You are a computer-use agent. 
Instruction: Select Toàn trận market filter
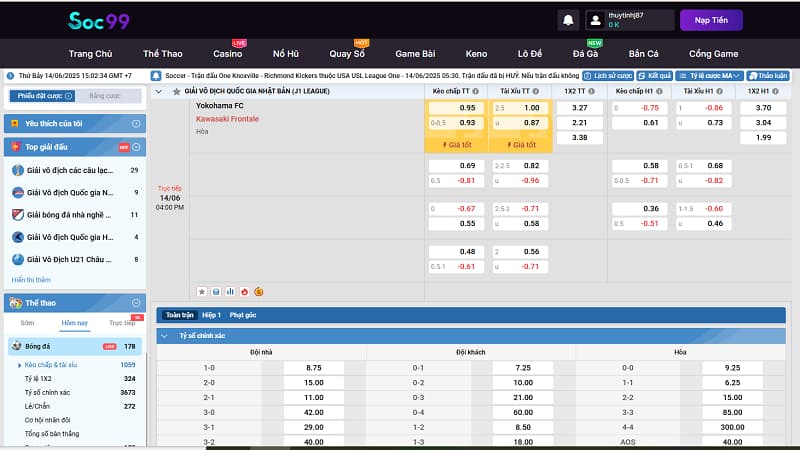pos(179,314)
